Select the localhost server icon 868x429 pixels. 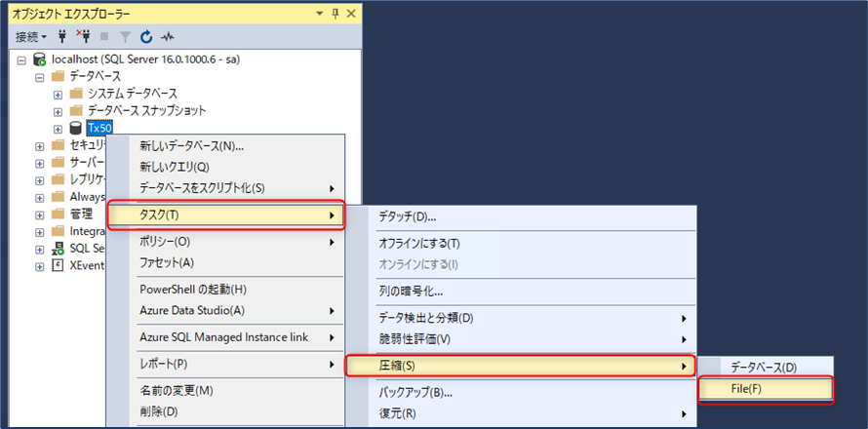[x=39, y=59]
